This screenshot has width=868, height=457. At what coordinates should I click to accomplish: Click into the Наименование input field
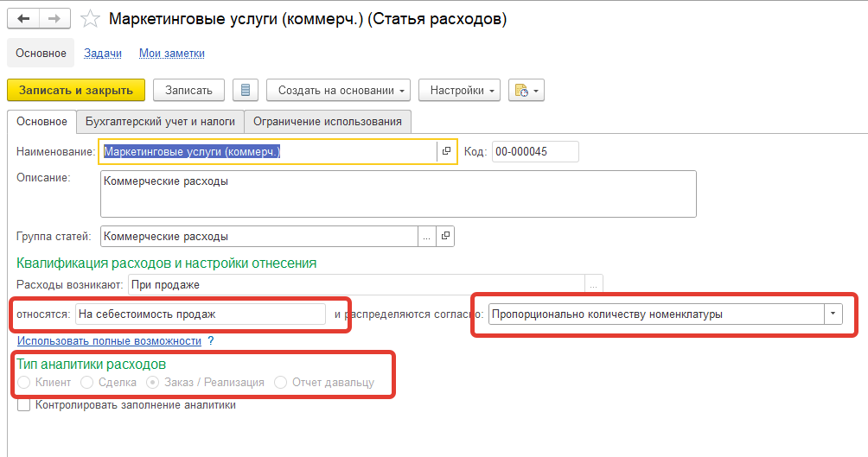[x=269, y=151]
